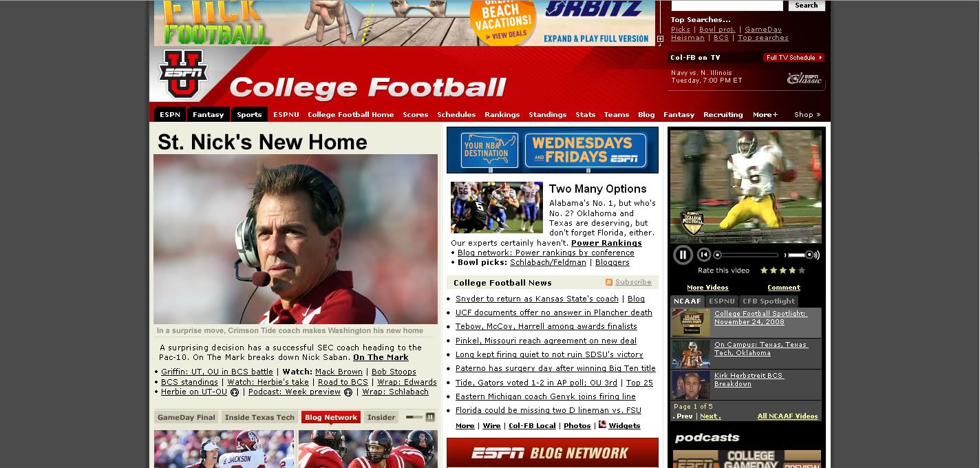
Task: Click headphone icon next to Herbie on UT-OU
Action: point(235,392)
